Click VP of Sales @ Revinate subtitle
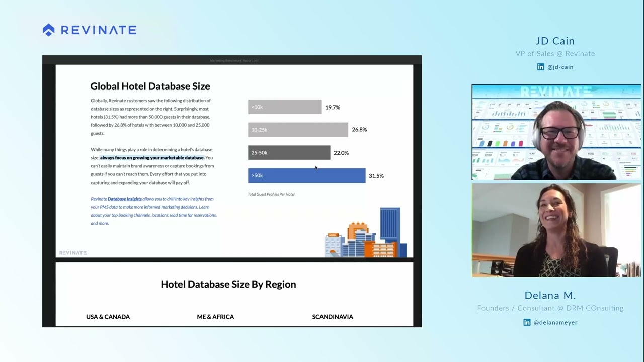644x362 pixels. tap(555, 54)
